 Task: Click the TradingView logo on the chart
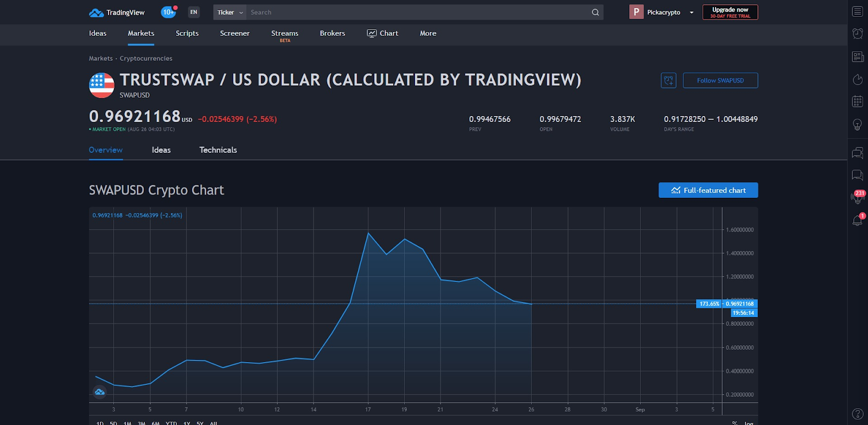coord(100,391)
